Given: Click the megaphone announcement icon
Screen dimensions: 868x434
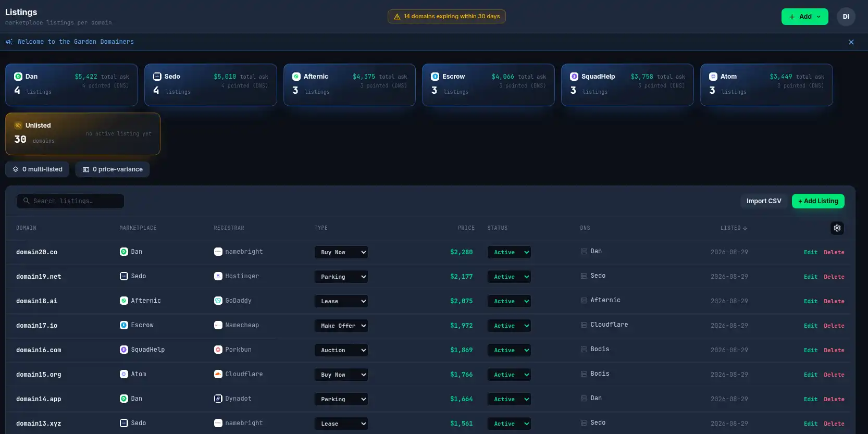Looking at the screenshot, I should [x=9, y=42].
